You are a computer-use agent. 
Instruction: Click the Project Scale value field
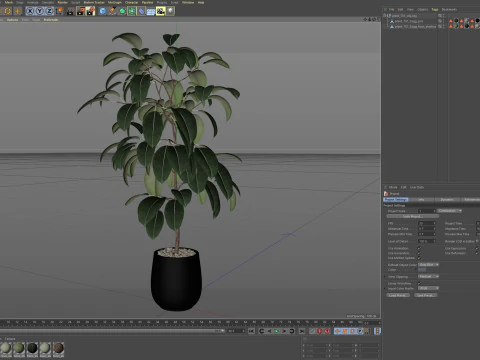(x=427, y=211)
